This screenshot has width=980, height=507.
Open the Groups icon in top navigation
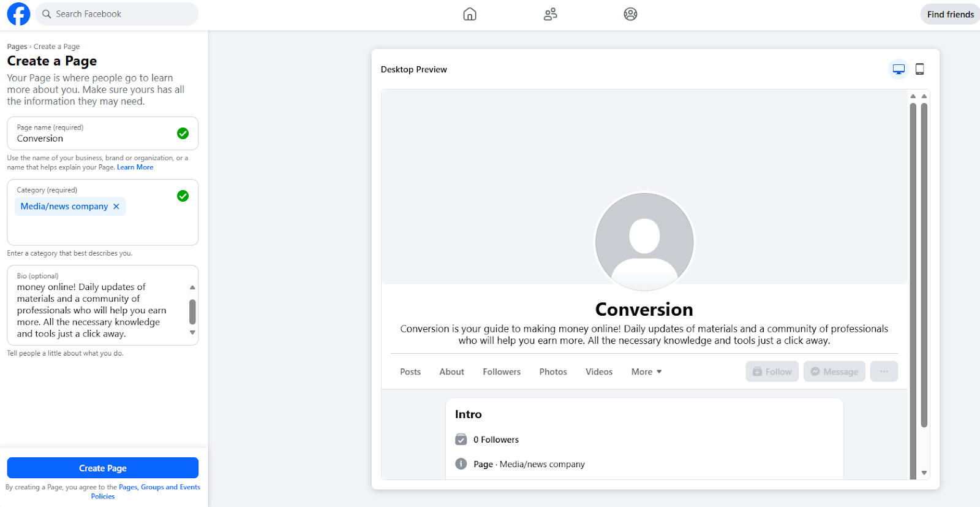(630, 14)
